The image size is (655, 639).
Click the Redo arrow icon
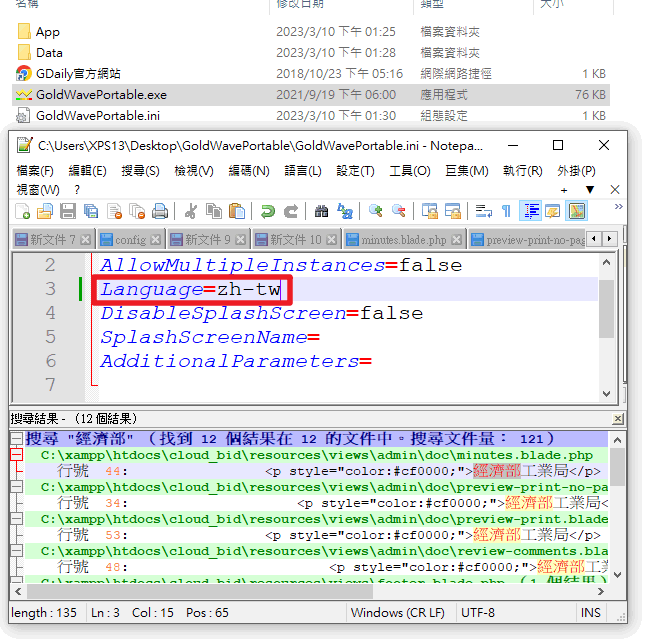tap(291, 211)
